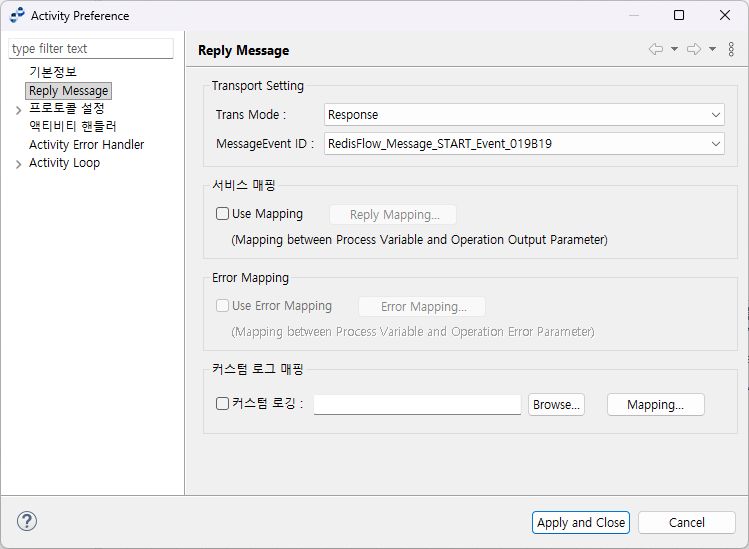Open the view menu three-dots icon

[x=731, y=49]
